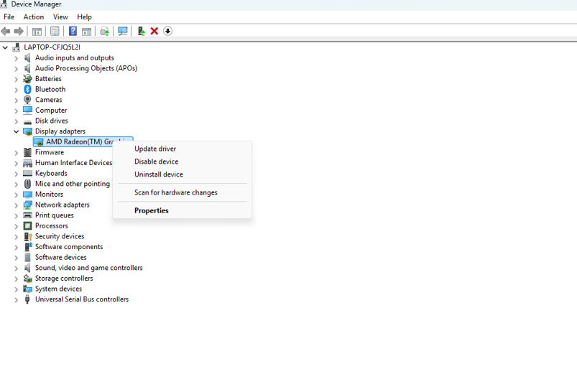Expand the Network adapters category

[16, 205]
